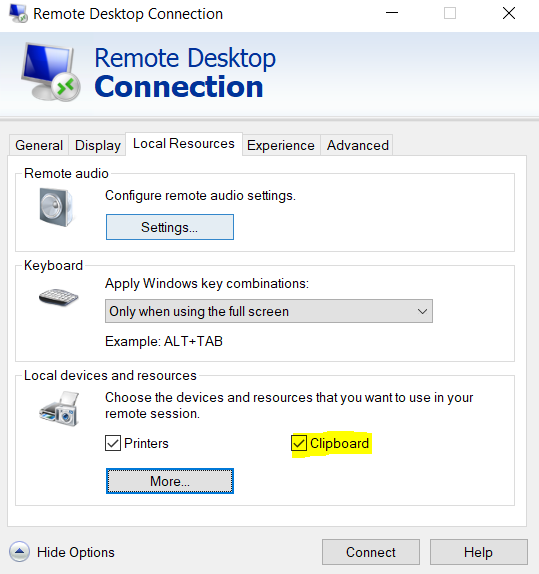Toggle the highlighted Clipboard checkbox
Screen dimensions: 539x574
(x=299, y=443)
